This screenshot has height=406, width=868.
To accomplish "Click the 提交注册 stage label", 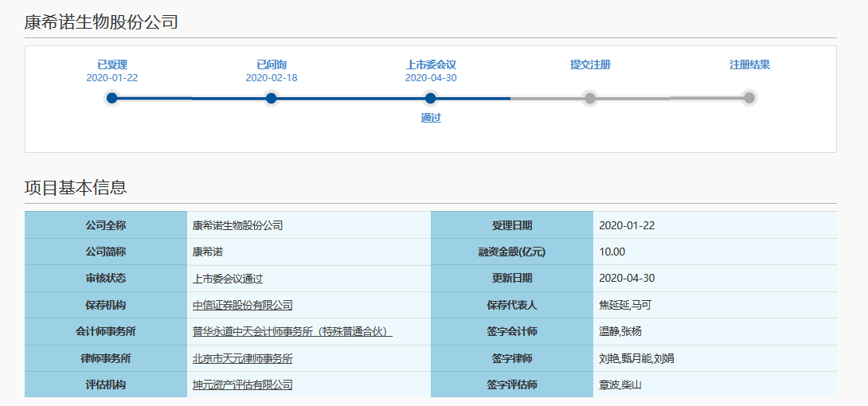I will [x=590, y=64].
